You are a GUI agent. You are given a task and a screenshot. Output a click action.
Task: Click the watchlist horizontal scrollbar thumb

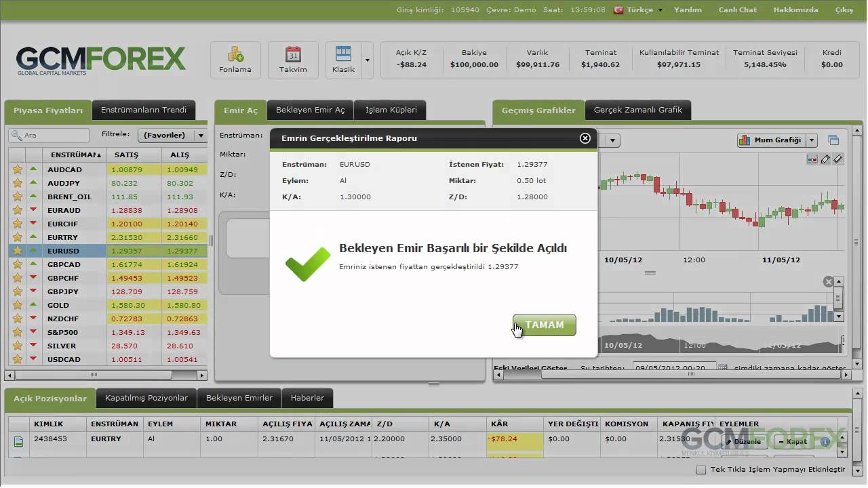[x=94, y=375]
